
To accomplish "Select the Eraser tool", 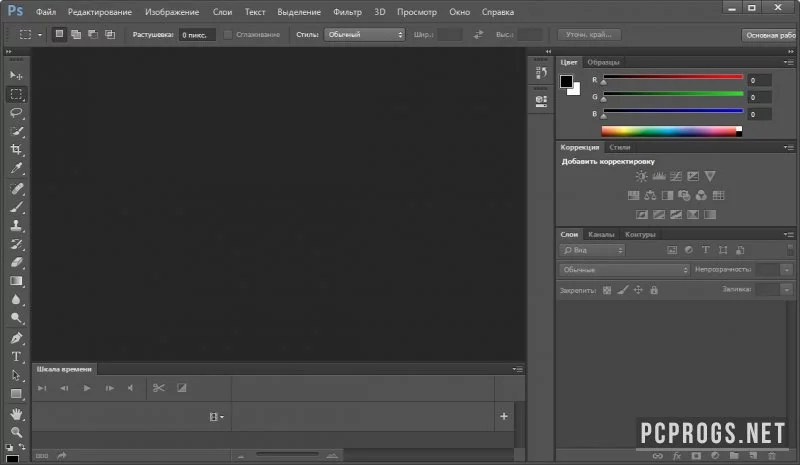I will pyautogui.click(x=16, y=262).
